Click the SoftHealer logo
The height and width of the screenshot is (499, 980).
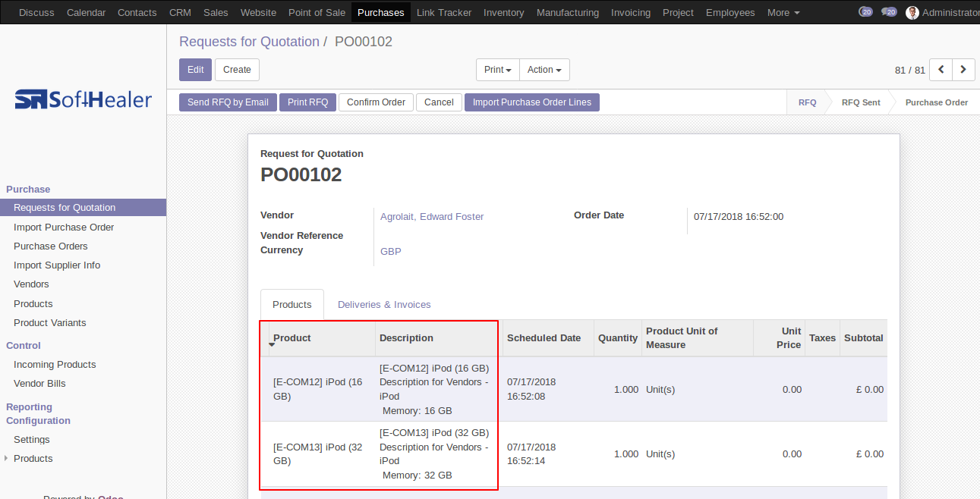[83, 99]
